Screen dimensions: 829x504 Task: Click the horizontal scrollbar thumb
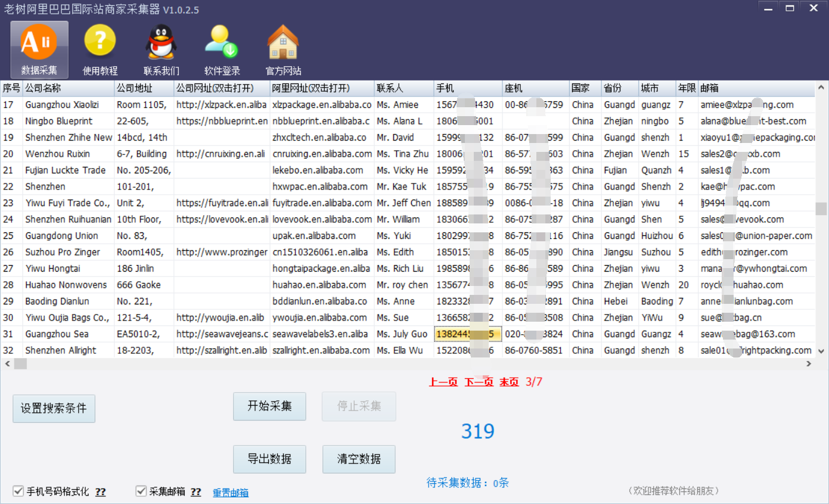(20, 363)
